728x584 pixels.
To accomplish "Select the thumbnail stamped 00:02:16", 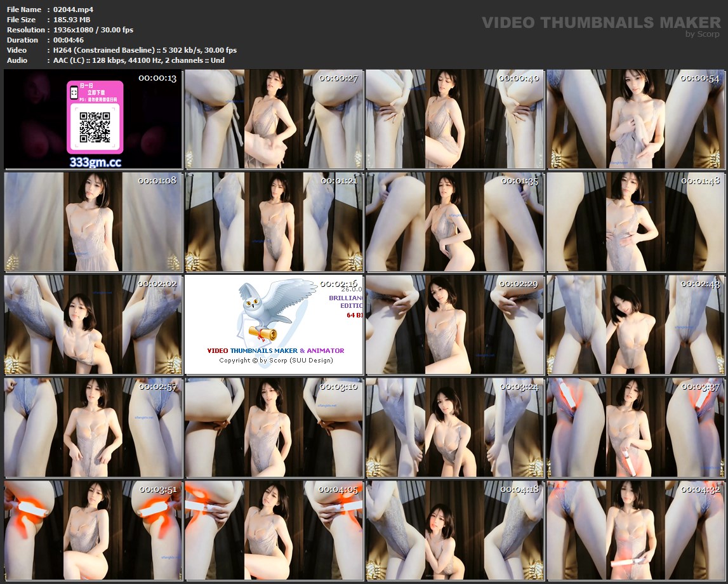I will coord(274,324).
